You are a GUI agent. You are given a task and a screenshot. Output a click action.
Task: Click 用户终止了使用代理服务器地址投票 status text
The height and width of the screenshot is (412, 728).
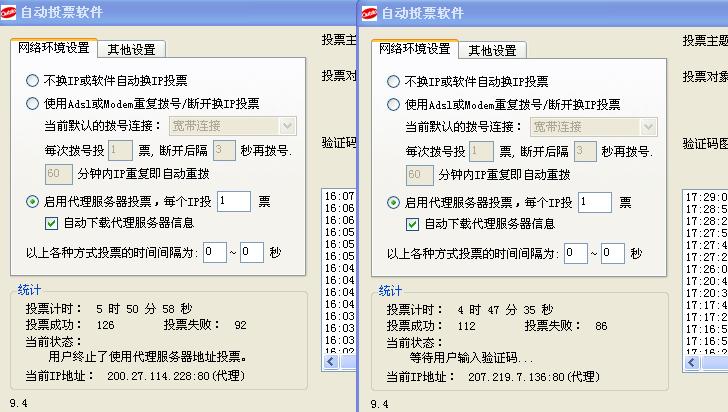(x=148, y=357)
